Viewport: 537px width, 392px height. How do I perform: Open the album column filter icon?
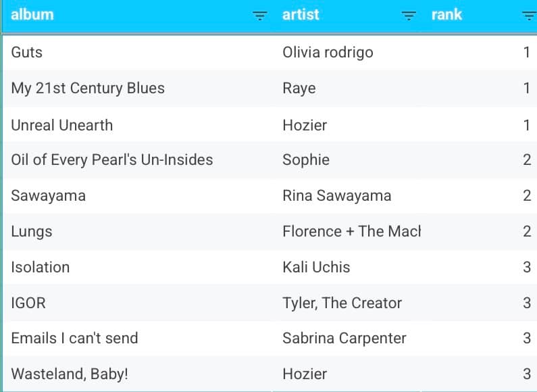click(x=259, y=16)
